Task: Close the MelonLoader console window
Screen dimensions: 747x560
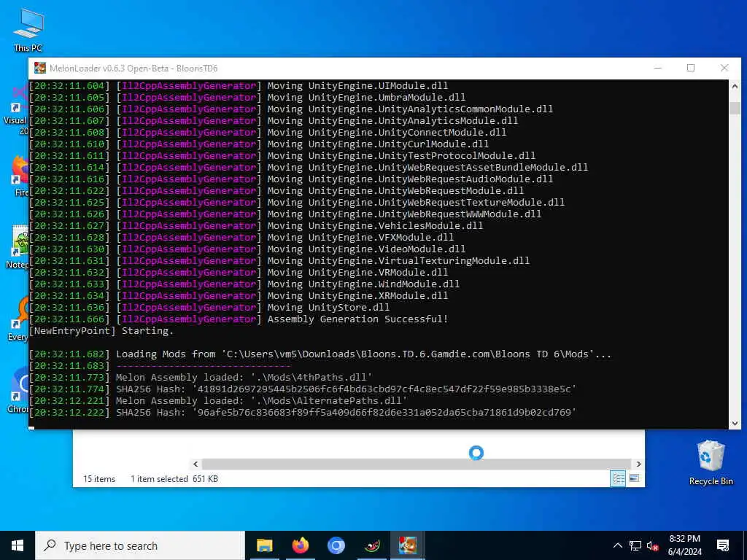Action: pos(724,68)
